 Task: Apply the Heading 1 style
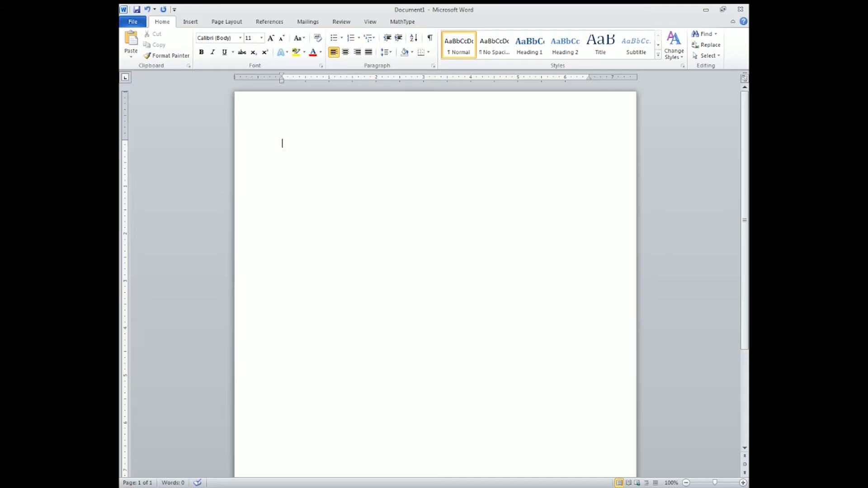(529, 45)
